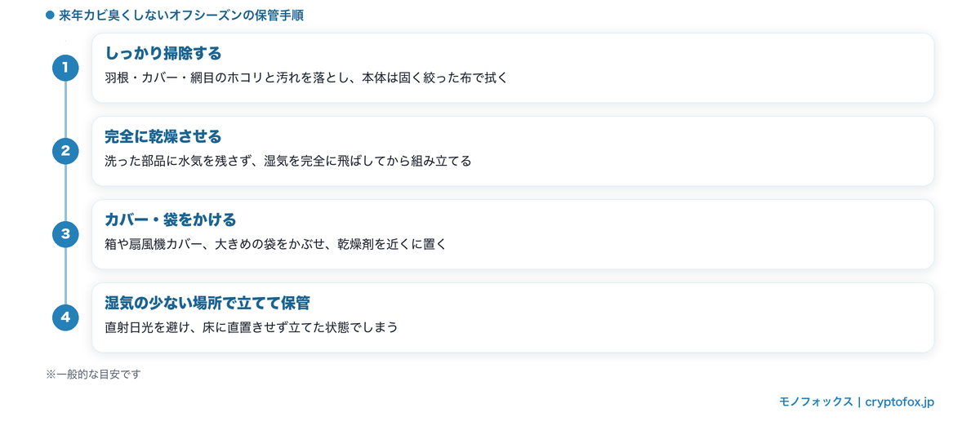This screenshot has width=980, height=426.
Task: Click the description starting with 羽根・カバー・網目
Action: pos(306,78)
